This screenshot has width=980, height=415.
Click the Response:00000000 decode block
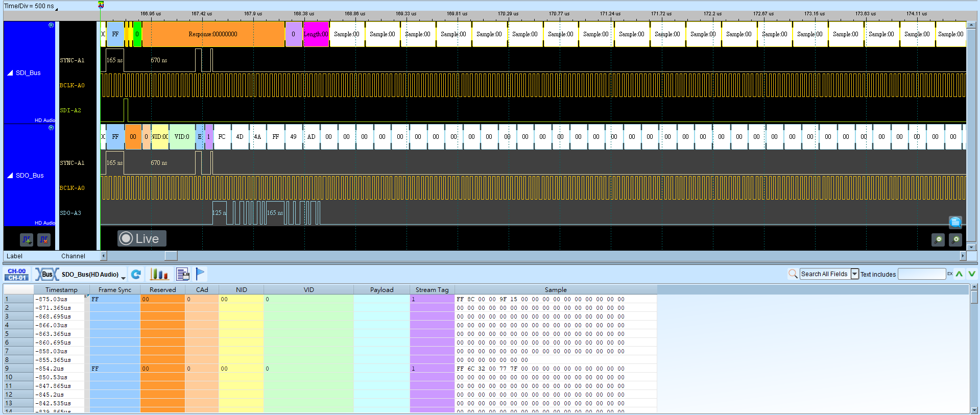click(213, 34)
